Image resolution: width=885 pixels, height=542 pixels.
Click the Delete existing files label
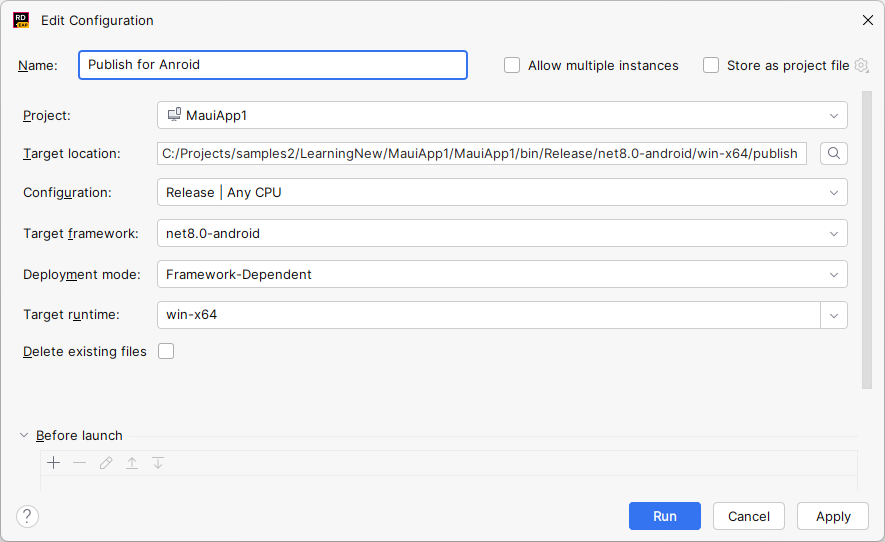[85, 351]
